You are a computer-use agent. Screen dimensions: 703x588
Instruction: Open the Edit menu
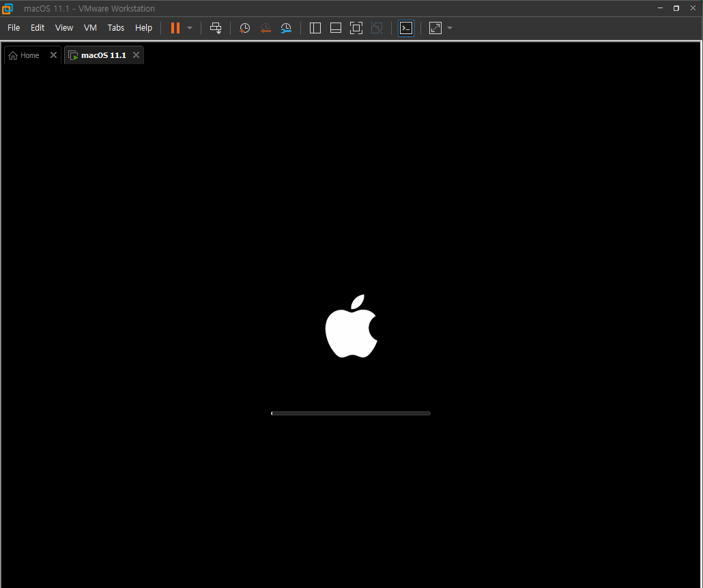click(x=38, y=28)
